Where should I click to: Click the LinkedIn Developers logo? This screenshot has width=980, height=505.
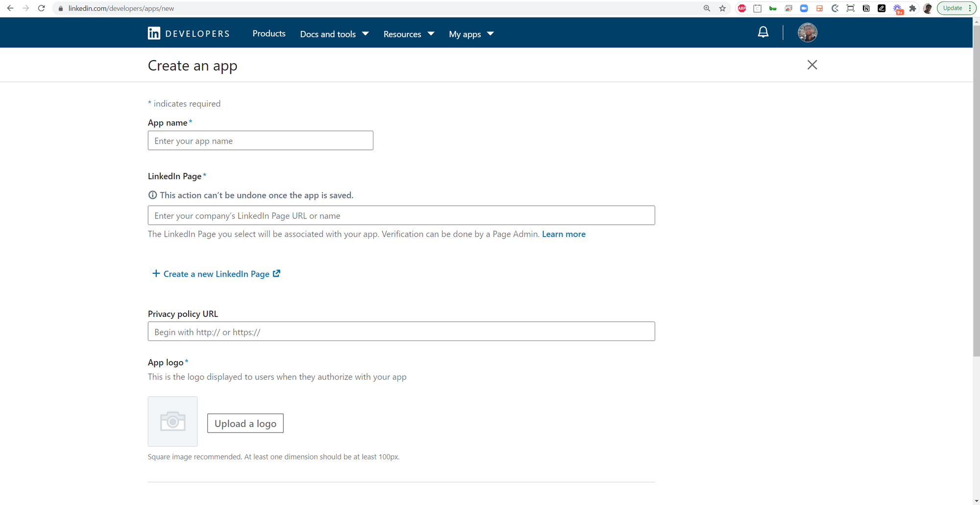[189, 33]
